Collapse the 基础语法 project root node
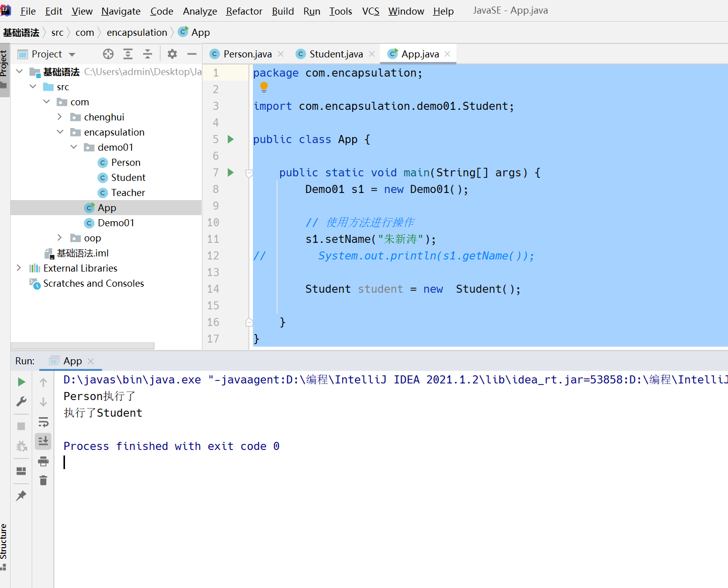Viewport: 728px width, 588px height. point(19,72)
